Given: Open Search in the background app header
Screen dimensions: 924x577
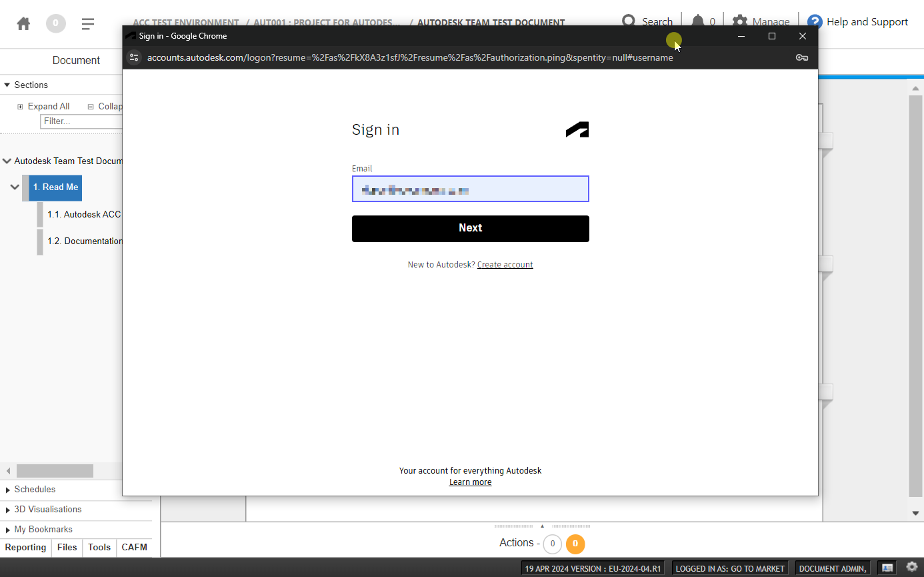Looking at the screenshot, I should pos(647,21).
